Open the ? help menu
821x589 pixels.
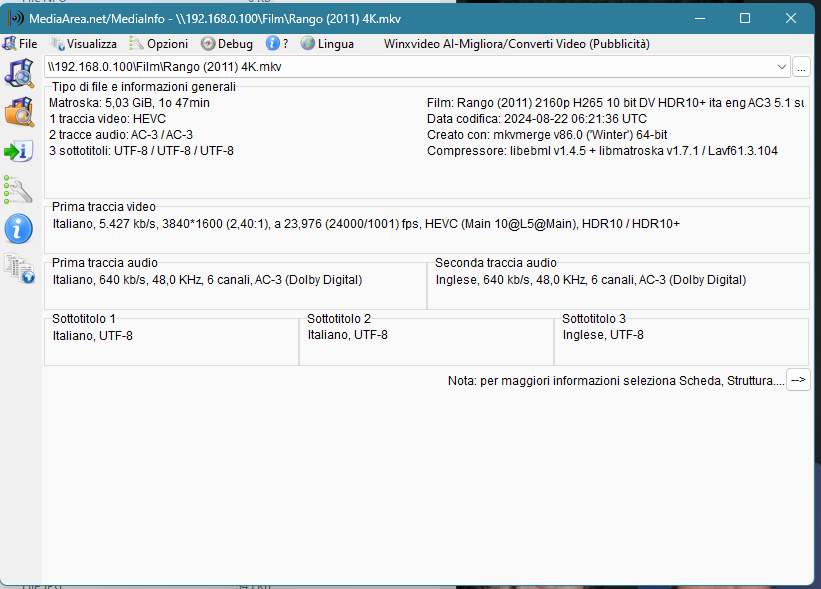click(277, 44)
